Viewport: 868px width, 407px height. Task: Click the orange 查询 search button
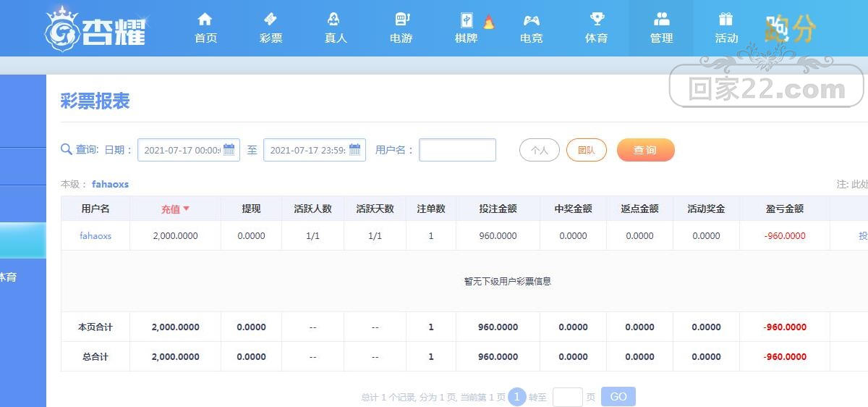(x=646, y=150)
